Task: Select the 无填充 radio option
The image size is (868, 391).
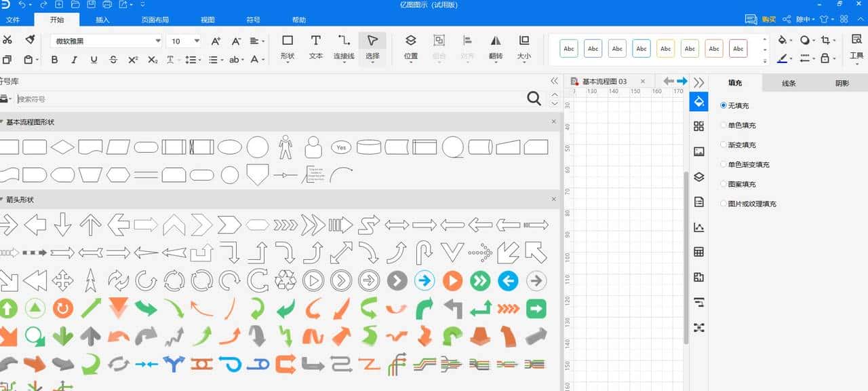Action: pos(724,106)
